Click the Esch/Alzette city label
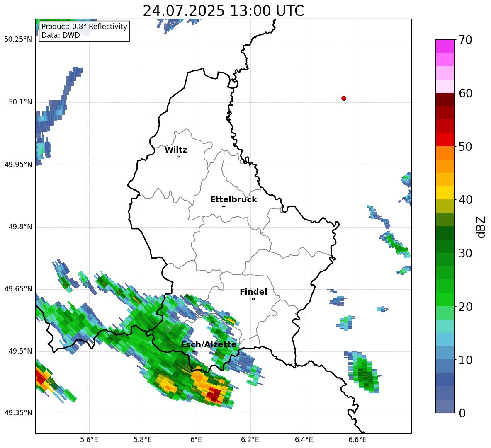491x448 pixels. (209, 345)
